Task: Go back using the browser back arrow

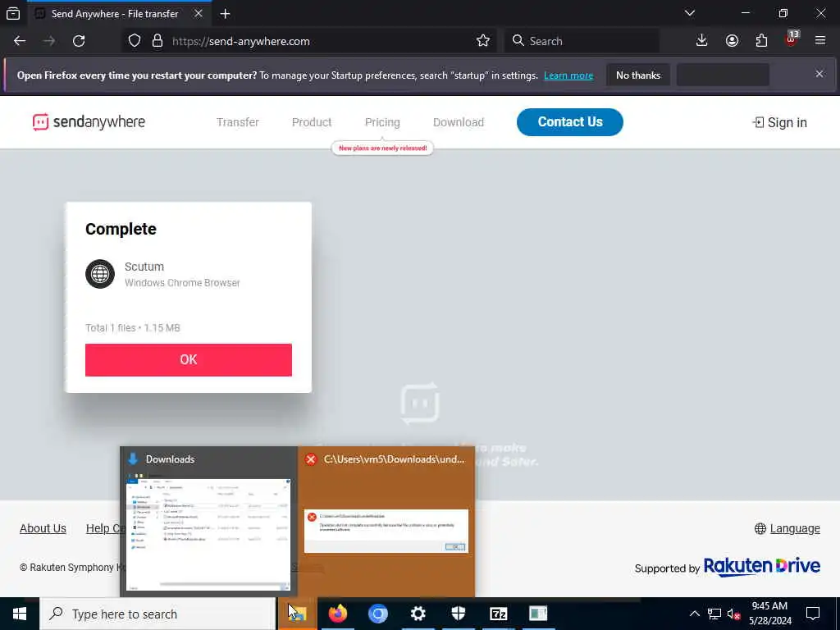Action: (x=20, y=41)
